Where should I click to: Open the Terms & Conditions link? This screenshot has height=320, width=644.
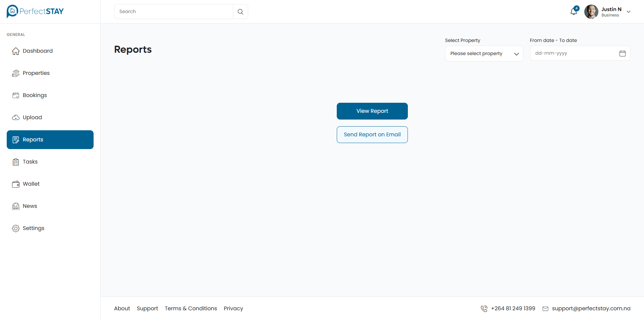pyautogui.click(x=191, y=309)
